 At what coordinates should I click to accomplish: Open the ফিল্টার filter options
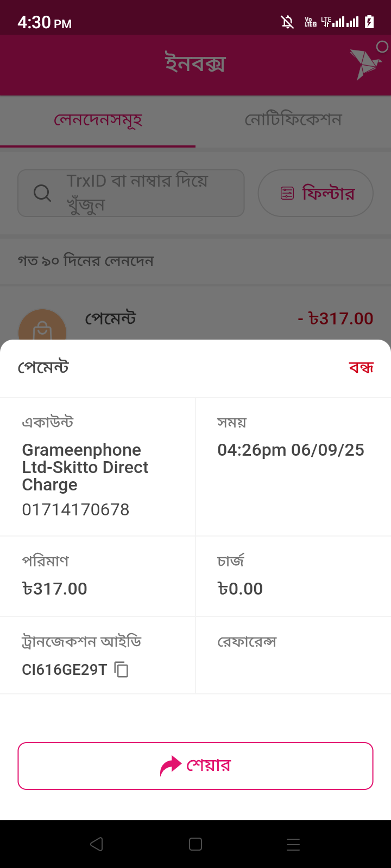[316, 193]
